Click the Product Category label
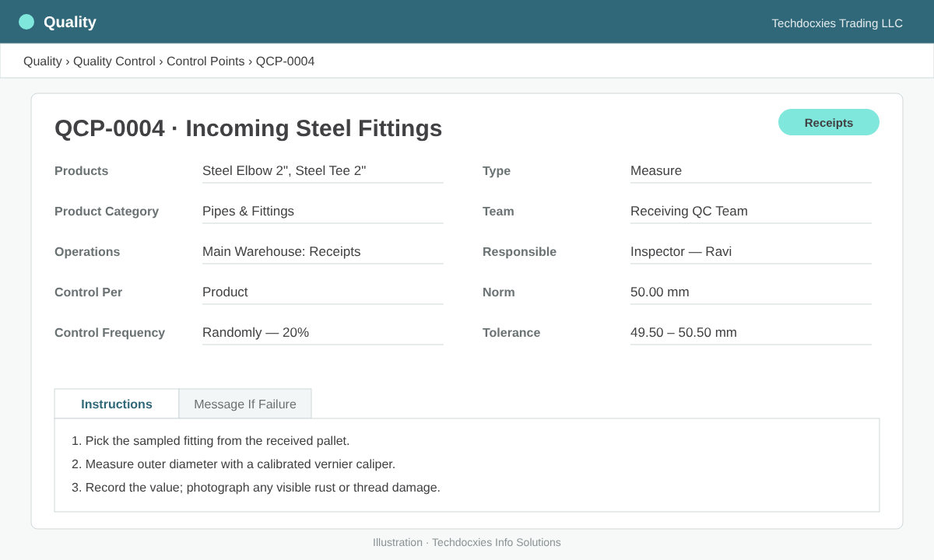The image size is (934, 560). [x=107, y=212]
